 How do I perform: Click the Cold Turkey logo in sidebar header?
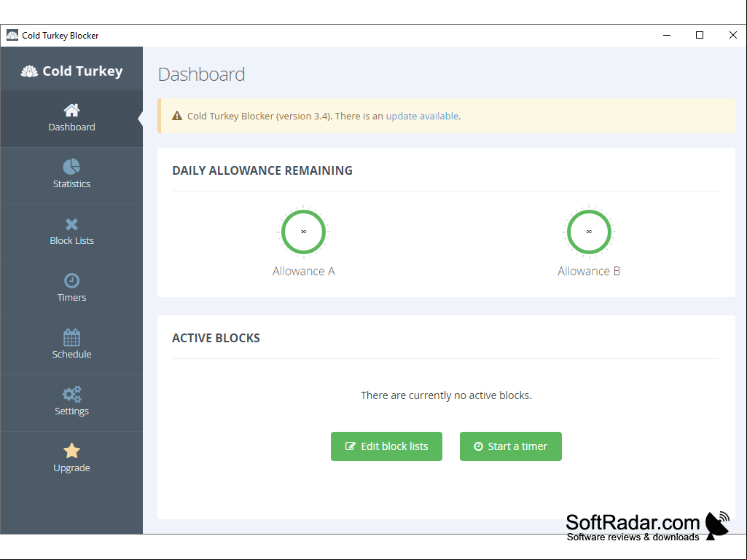pyautogui.click(x=29, y=71)
